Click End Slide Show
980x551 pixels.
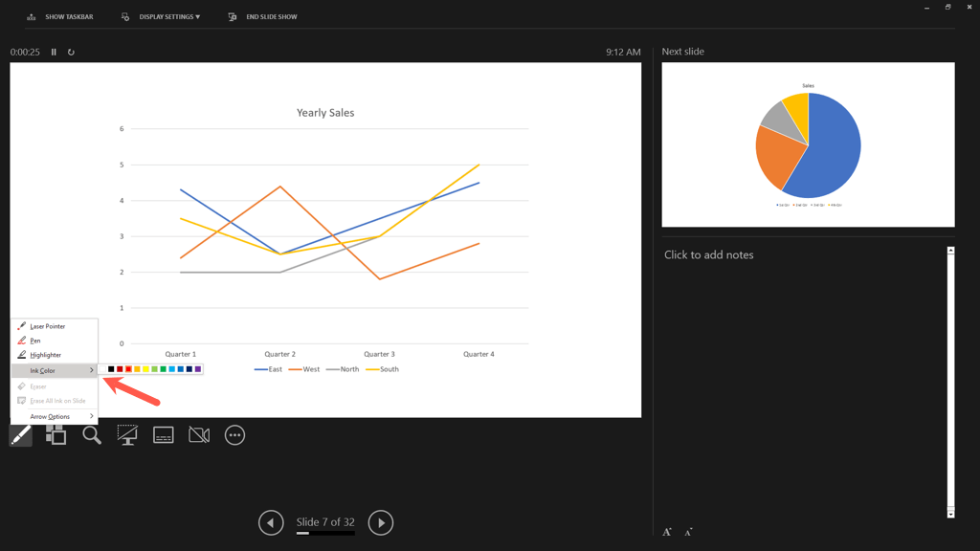[262, 17]
